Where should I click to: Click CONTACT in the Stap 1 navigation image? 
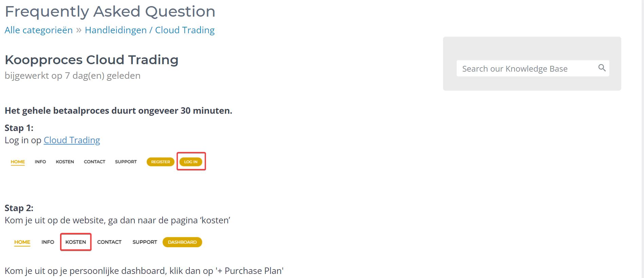[94, 162]
